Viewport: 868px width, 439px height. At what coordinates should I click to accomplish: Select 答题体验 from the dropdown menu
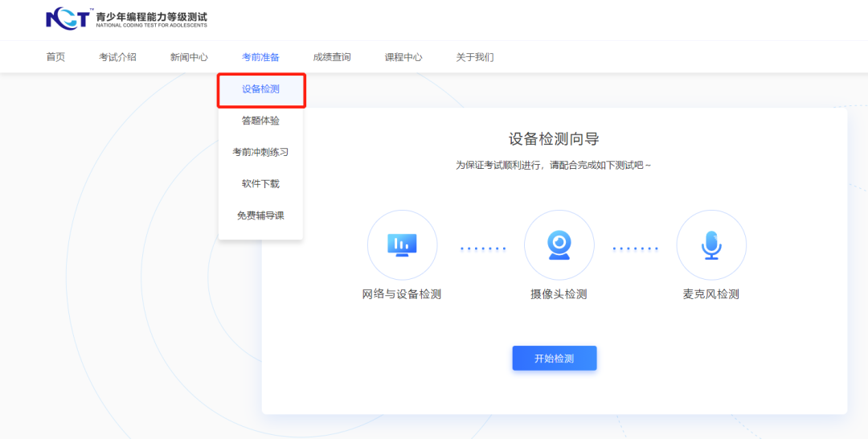(260, 121)
